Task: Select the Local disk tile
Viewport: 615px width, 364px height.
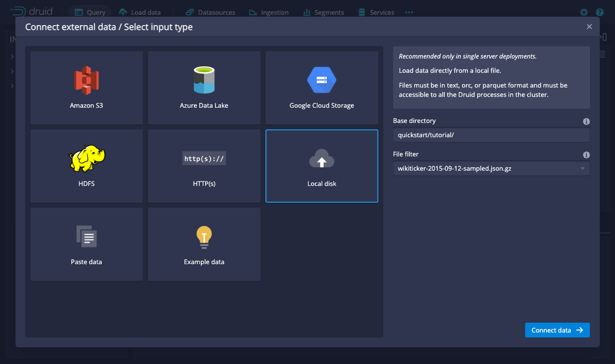Action: coord(321,166)
